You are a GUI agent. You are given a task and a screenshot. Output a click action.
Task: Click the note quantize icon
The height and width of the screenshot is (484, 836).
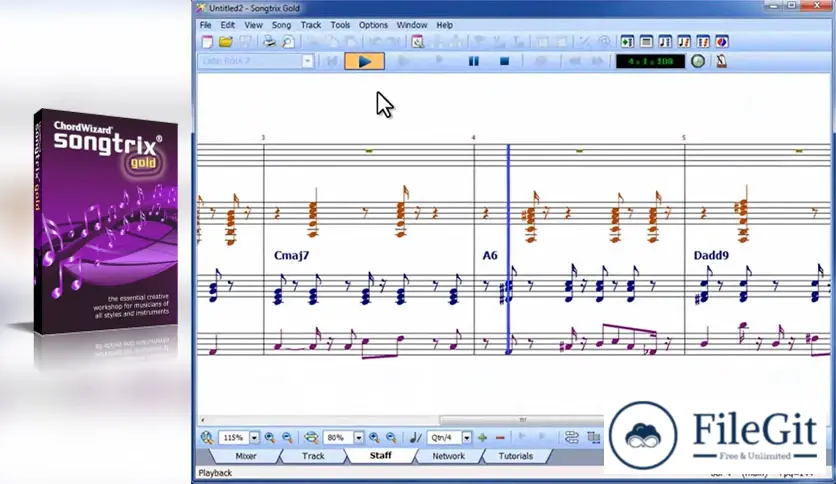pyautogui.click(x=415, y=438)
